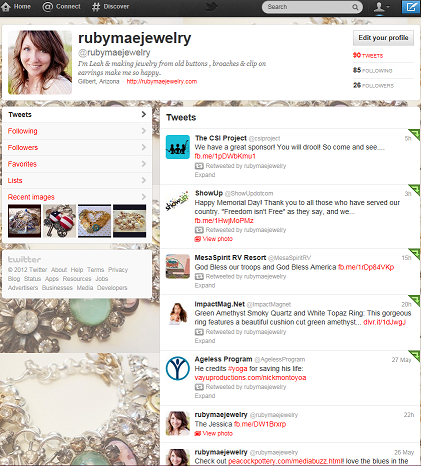Open Connect via the @ icon
421x466 pixels.
click(x=48, y=7)
